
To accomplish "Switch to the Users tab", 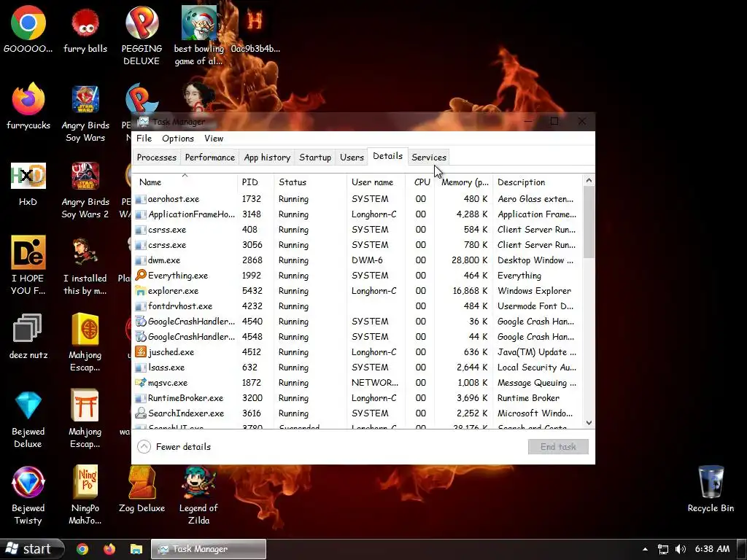I will coord(352,157).
